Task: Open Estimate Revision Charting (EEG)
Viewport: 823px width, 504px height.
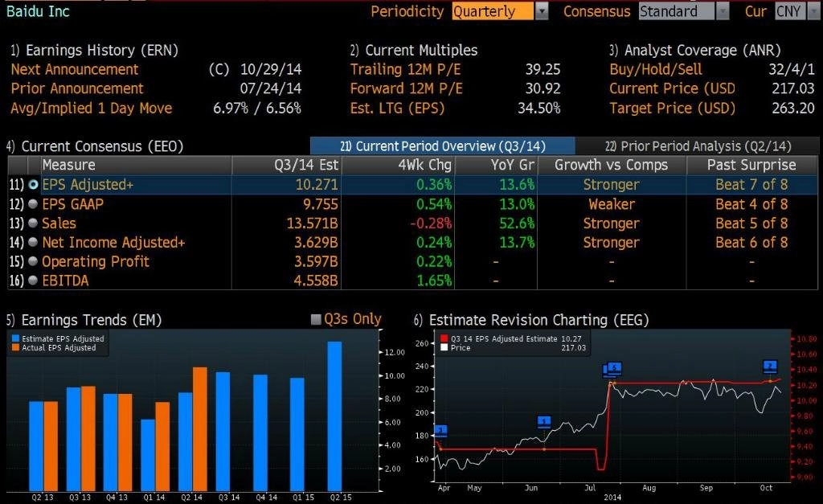Action: [531, 320]
